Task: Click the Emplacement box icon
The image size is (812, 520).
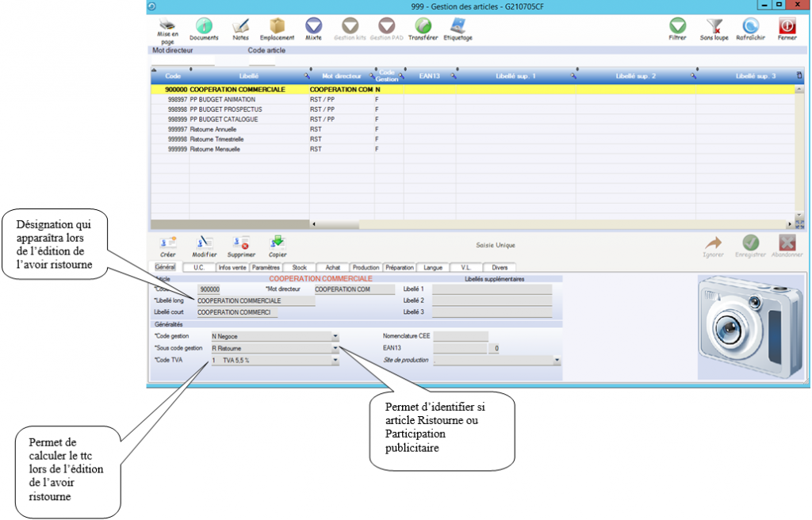Action: (x=277, y=25)
